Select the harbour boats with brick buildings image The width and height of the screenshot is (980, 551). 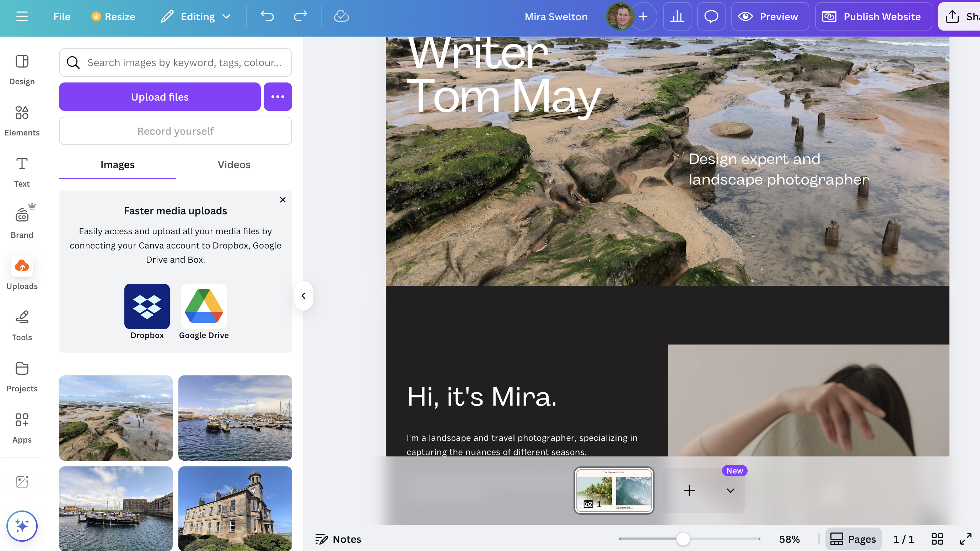115,508
